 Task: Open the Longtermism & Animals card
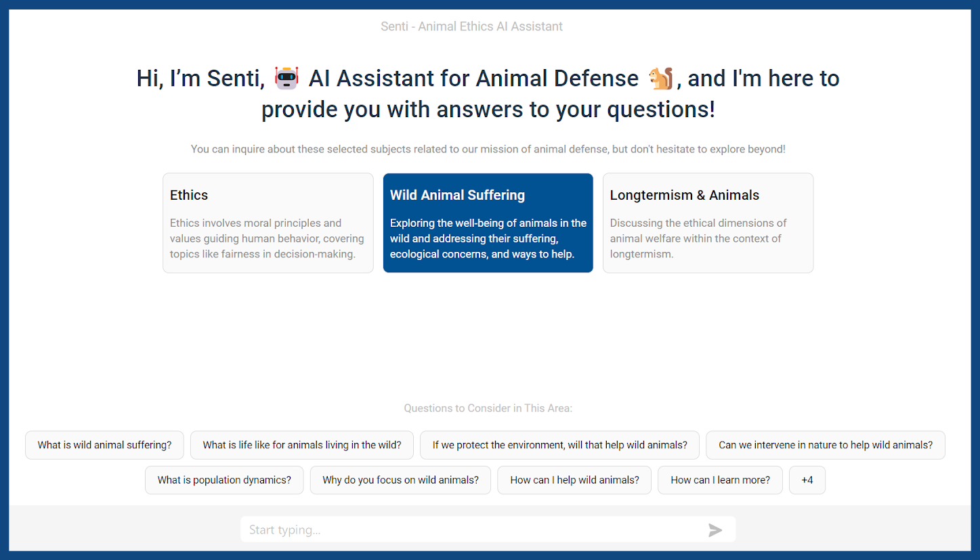708,223
